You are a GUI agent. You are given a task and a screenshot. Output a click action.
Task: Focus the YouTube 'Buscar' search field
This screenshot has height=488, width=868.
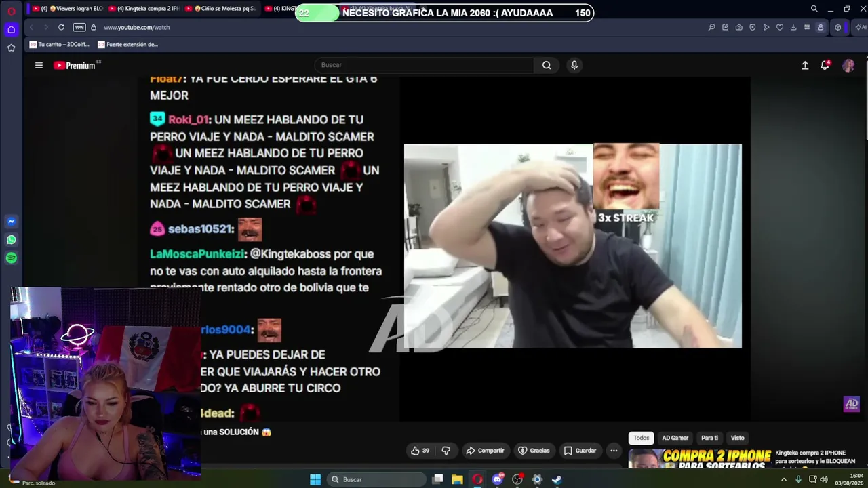click(424, 65)
